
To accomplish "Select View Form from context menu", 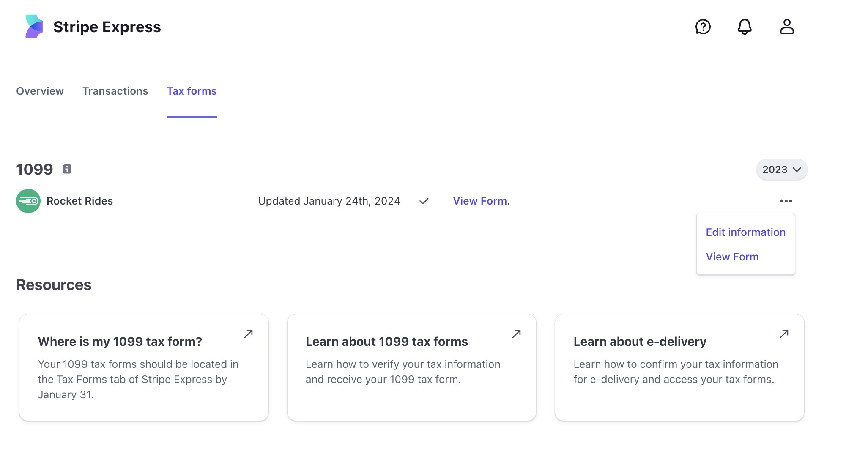I will coord(733,256).
